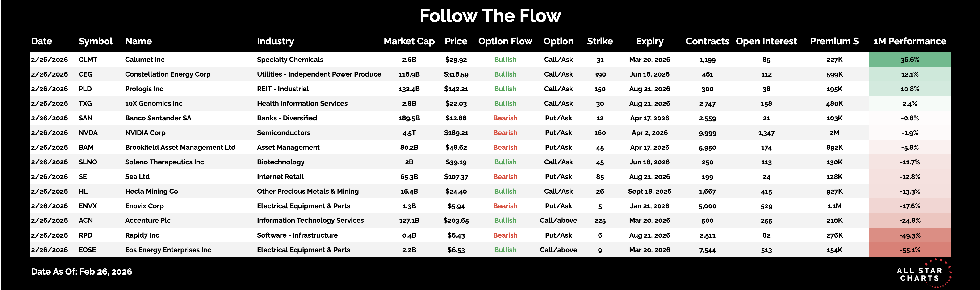Select the 1M Performance column header

[x=909, y=41]
